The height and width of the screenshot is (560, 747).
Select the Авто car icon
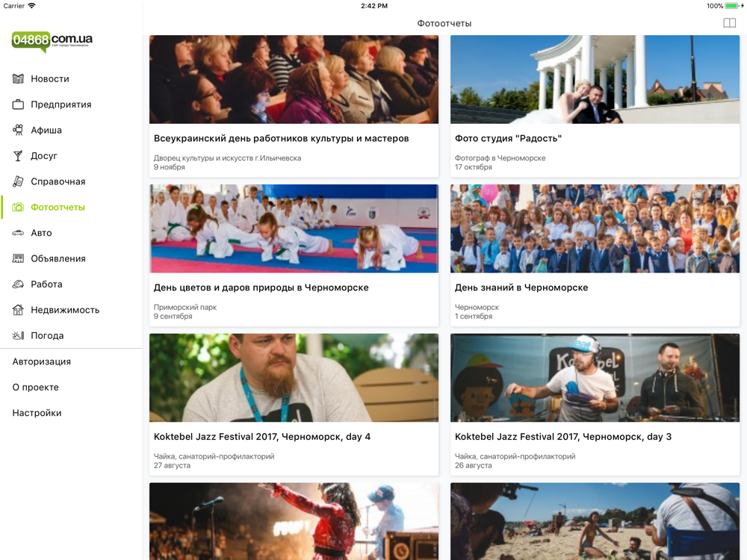(18, 233)
